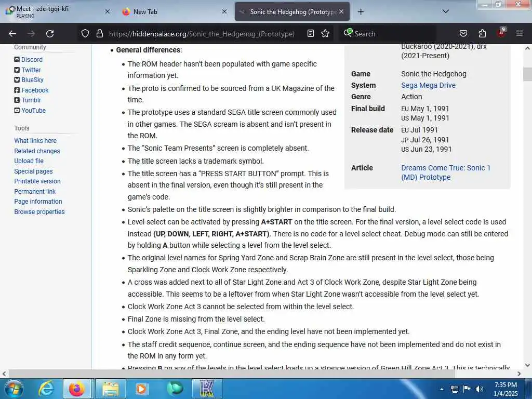Toggle reader view icon in address bar
Viewport: 532px width, 399px height.
coord(311,33)
